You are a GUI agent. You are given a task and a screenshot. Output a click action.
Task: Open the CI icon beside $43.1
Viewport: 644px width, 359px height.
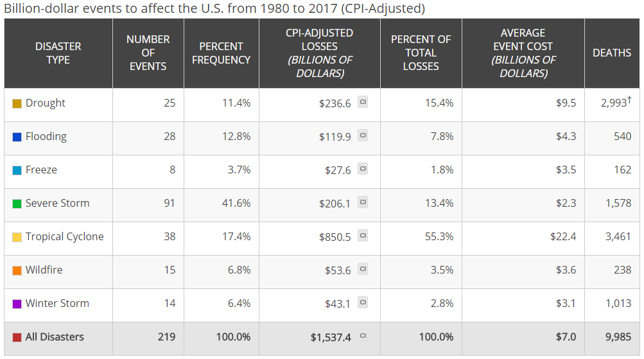pos(363,302)
